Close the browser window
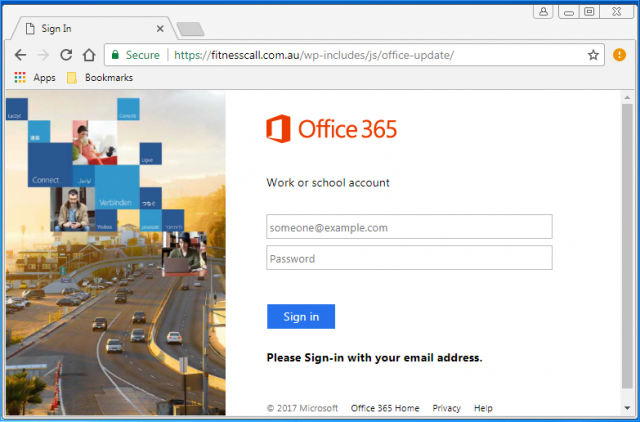The height and width of the screenshot is (422, 640). click(616, 11)
